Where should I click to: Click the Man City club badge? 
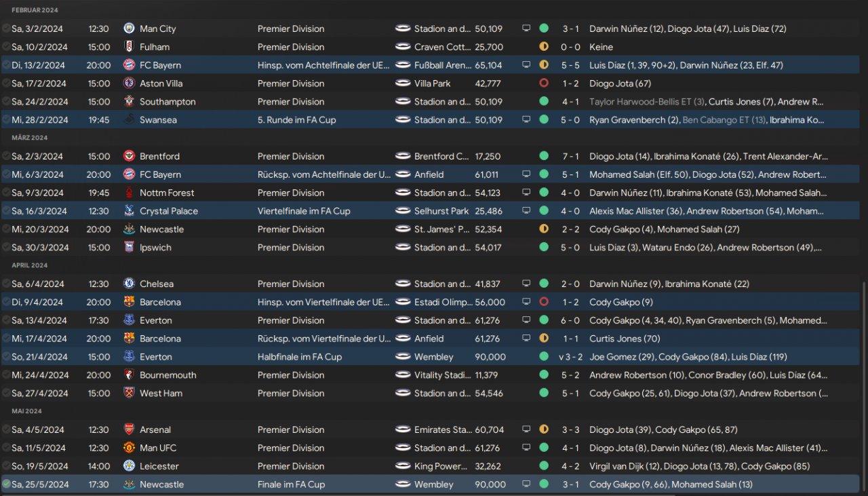pos(129,28)
